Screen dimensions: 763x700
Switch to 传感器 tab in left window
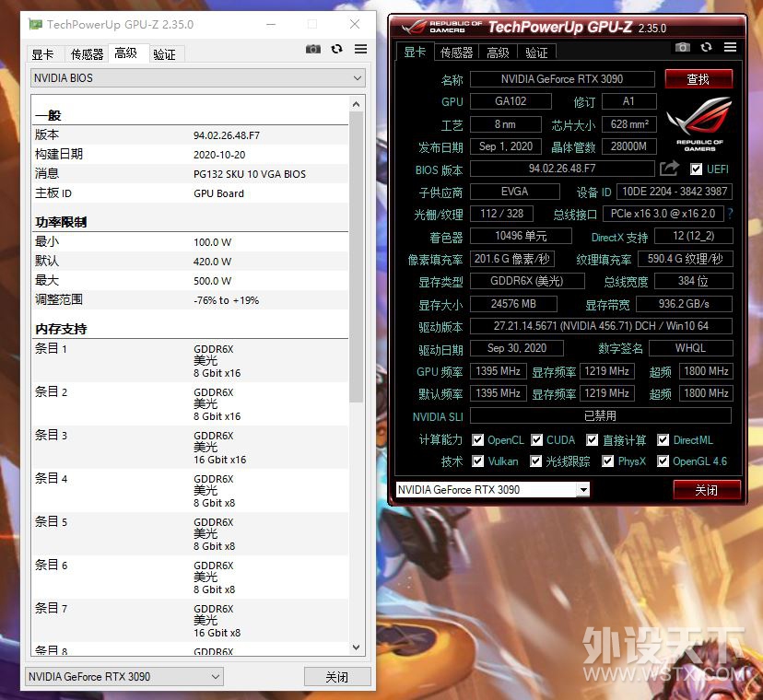click(x=87, y=54)
